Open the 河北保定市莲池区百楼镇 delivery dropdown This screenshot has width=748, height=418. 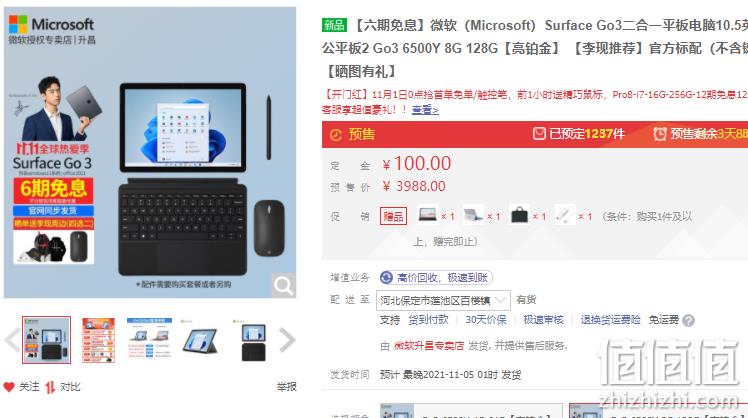tap(443, 300)
